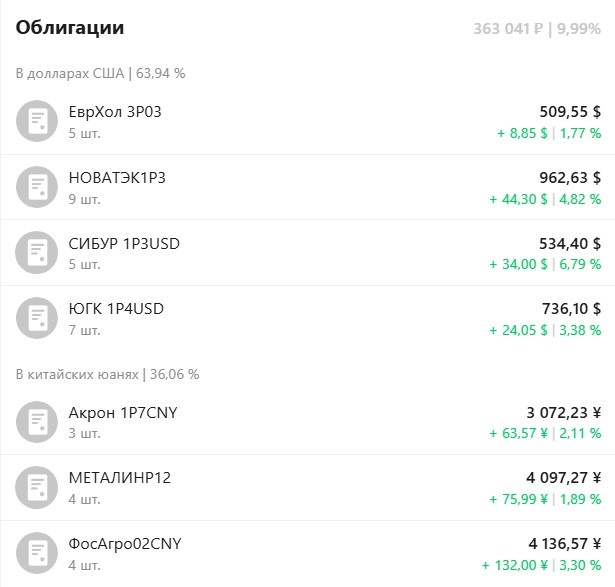This screenshot has height=587, width=615.
Task: Click the ФосАгро02CNY bond document icon
Action: coord(37,553)
